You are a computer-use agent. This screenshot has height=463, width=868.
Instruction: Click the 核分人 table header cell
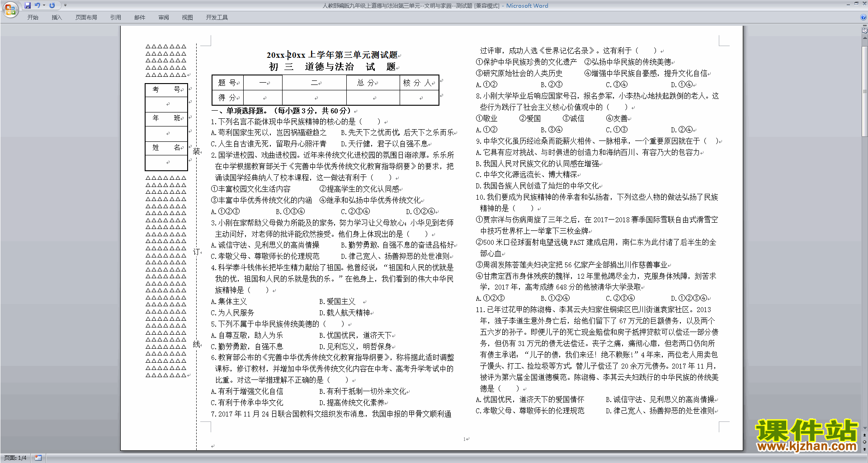(419, 83)
